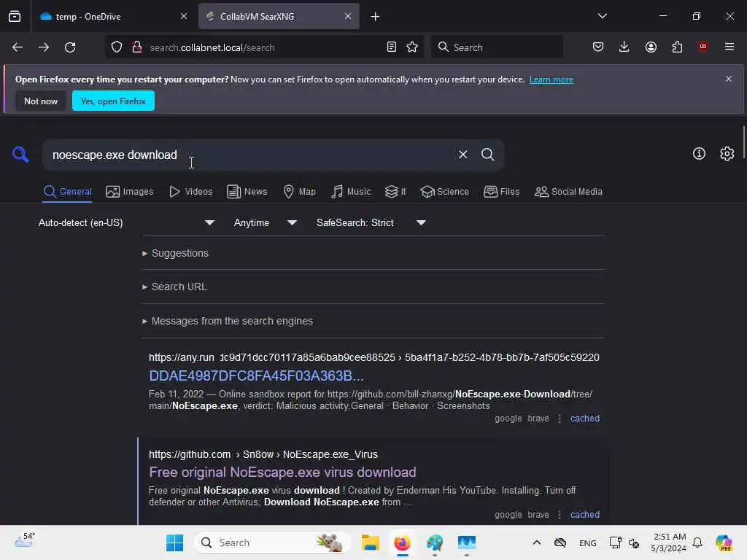The image size is (747, 560).
Task: Expand the Search URL section
Action: pyautogui.click(x=174, y=287)
